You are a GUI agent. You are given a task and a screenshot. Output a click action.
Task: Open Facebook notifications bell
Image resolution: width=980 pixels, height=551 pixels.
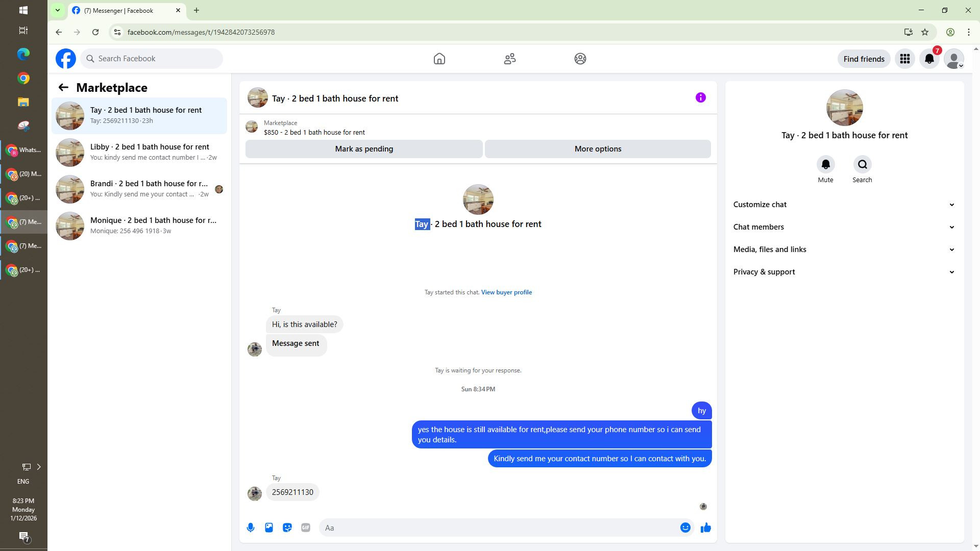[x=929, y=59]
